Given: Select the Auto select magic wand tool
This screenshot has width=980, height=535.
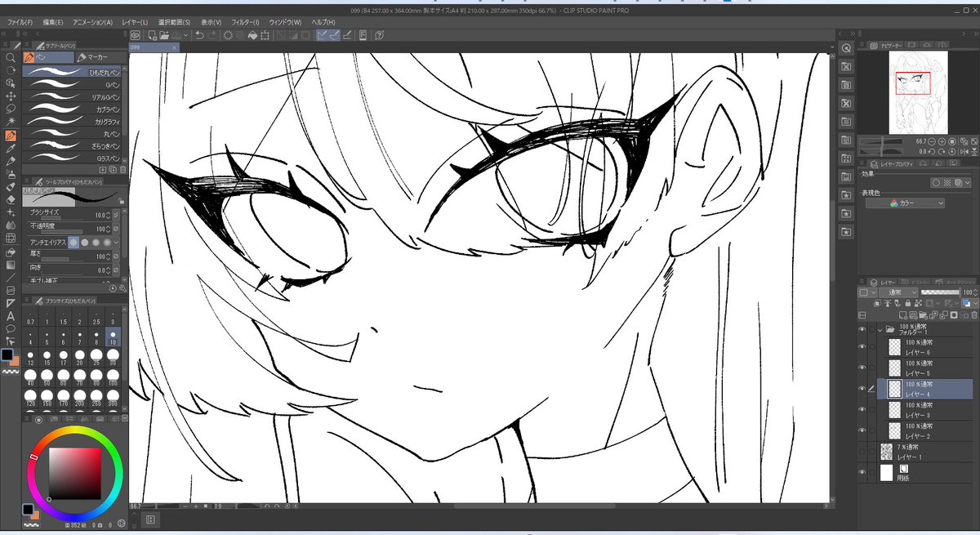Looking at the screenshot, I should pyautogui.click(x=11, y=121).
